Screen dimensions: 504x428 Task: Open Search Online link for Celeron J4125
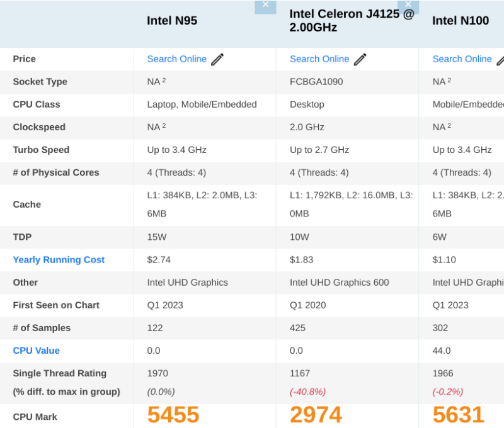(319, 59)
